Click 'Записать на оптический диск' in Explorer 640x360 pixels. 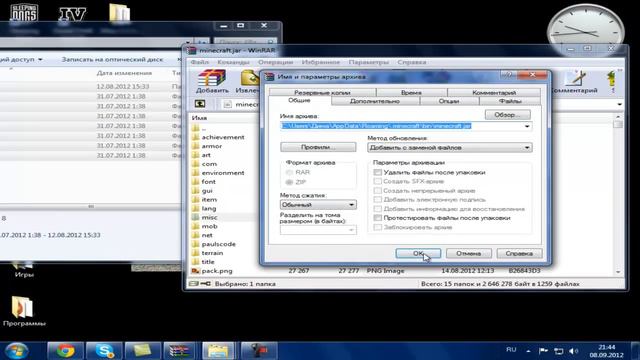[x=112, y=60]
